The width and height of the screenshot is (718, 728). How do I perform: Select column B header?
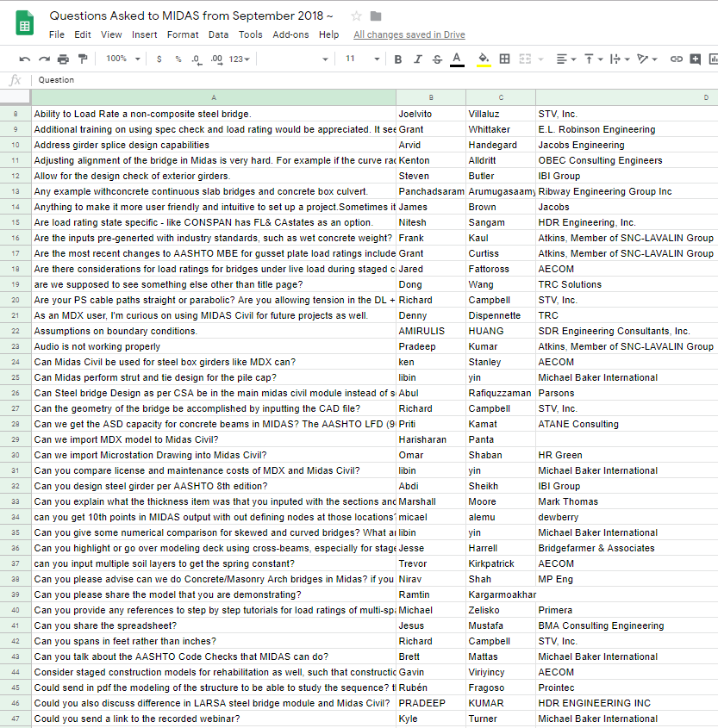tap(431, 97)
